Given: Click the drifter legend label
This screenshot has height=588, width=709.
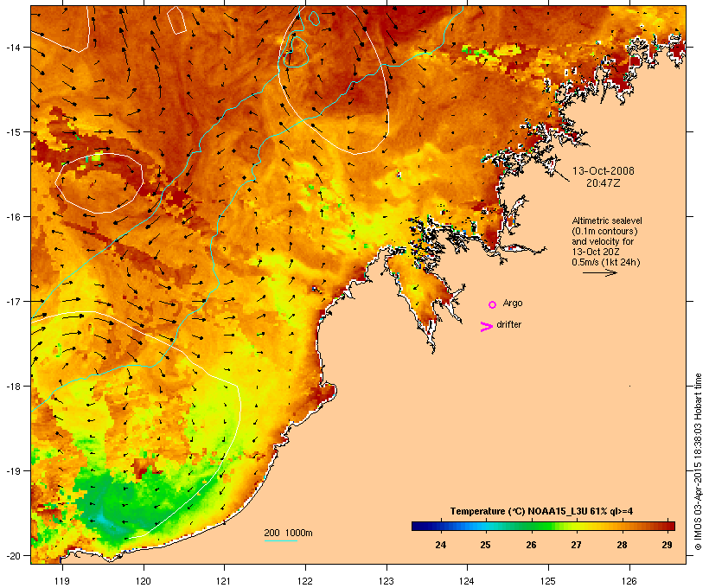Looking at the screenshot, I should 508,324.
